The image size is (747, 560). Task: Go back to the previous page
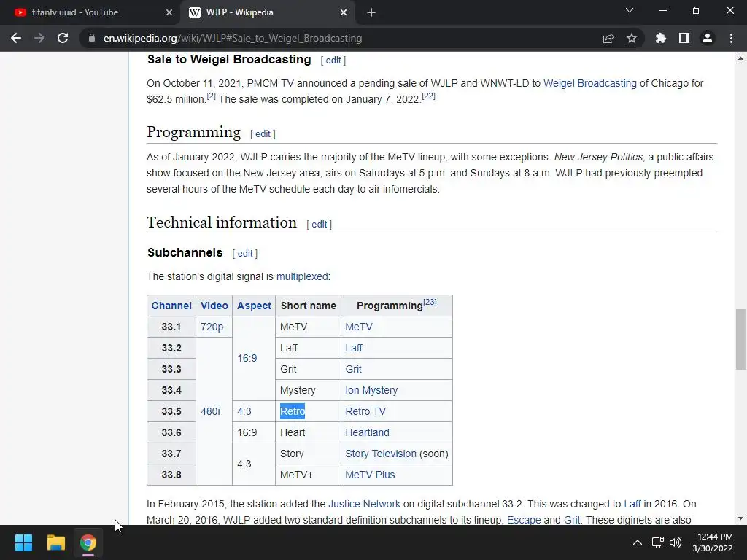click(16, 38)
